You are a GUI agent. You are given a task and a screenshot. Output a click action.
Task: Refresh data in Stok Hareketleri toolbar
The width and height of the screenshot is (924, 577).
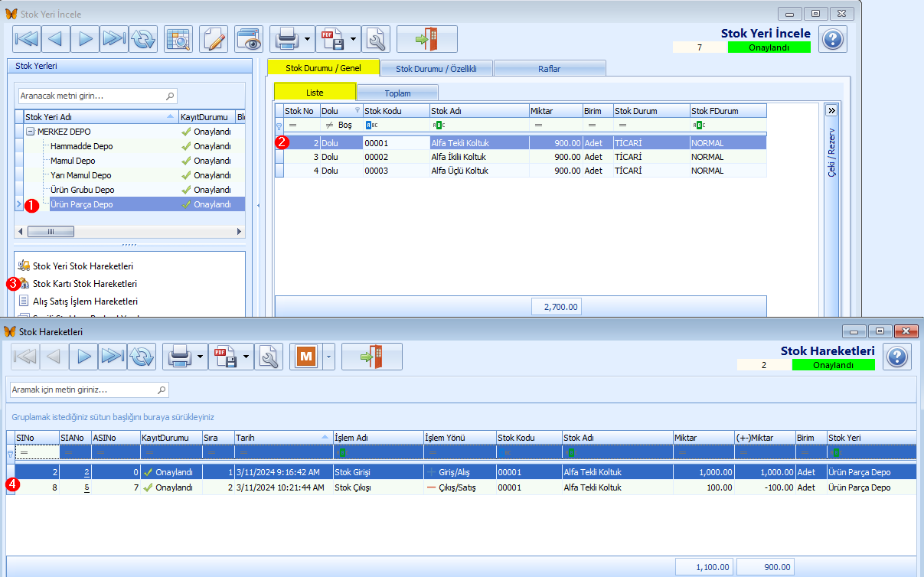coord(142,356)
